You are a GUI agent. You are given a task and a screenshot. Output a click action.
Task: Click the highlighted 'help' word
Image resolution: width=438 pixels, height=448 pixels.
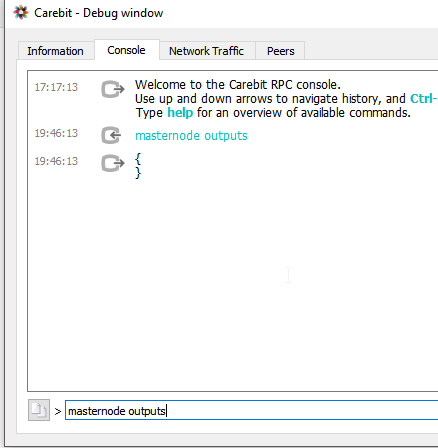[180, 113]
